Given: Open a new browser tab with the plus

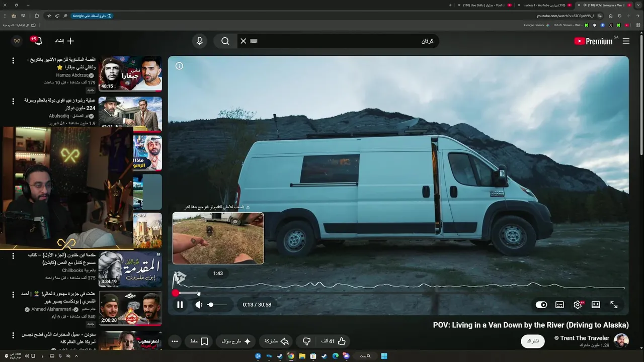Looking at the screenshot, I should (450, 5).
